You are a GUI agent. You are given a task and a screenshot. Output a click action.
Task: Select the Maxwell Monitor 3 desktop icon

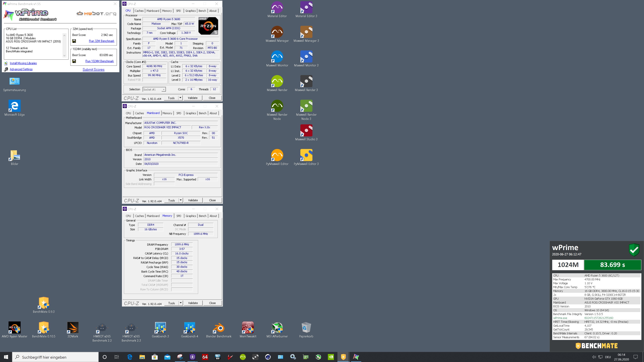click(306, 59)
